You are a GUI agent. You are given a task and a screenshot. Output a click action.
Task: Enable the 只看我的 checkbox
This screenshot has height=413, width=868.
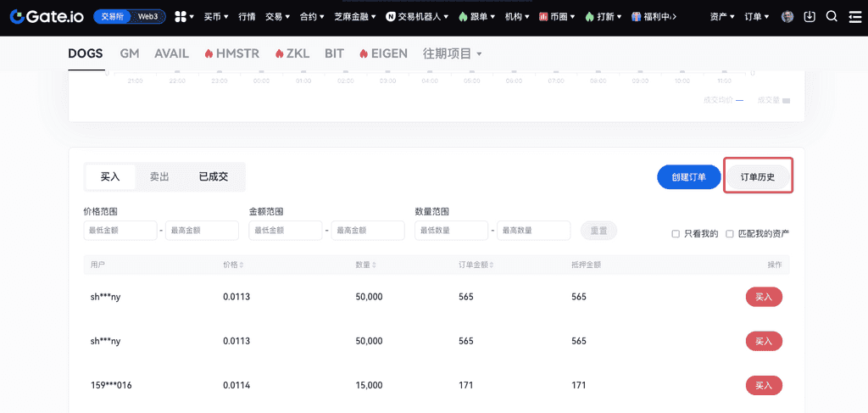pos(676,233)
